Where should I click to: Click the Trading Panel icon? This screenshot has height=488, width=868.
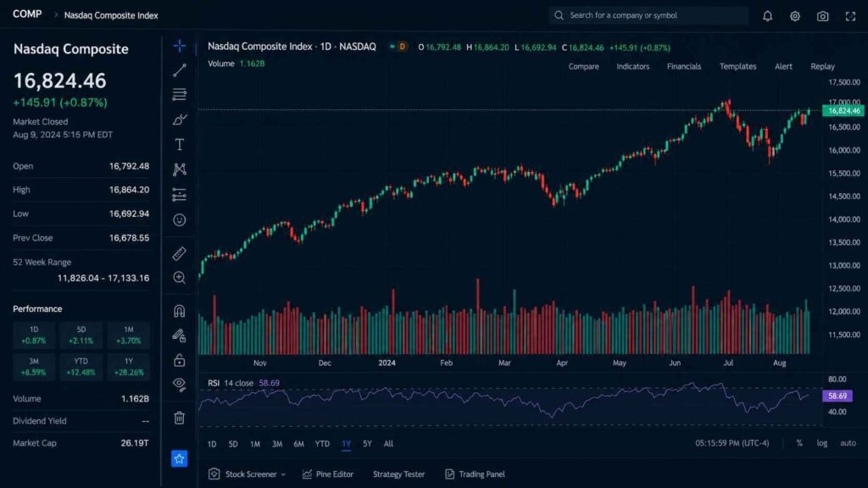coord(449,474)
